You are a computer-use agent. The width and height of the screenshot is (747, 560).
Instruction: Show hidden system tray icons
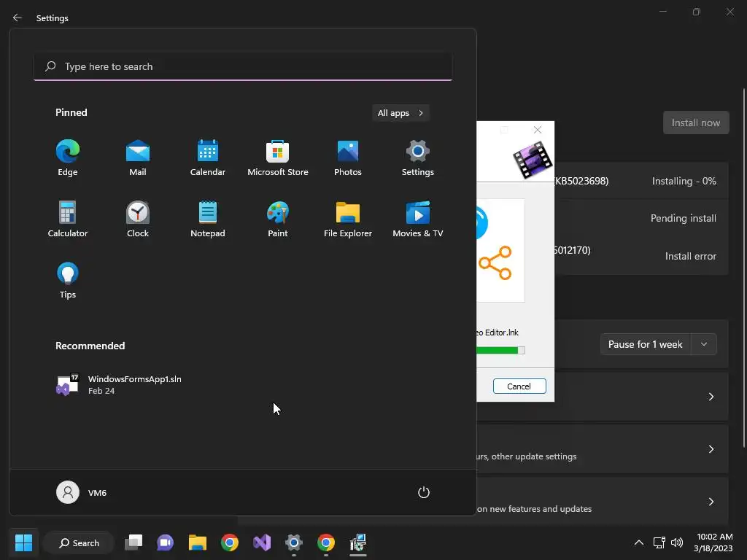click(x=639, y=542)
